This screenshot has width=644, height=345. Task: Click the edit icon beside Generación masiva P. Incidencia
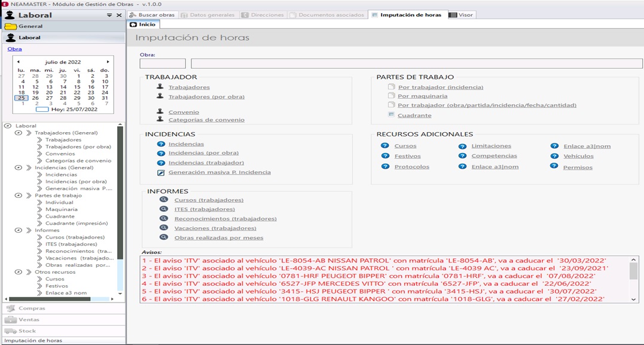[x=160, y=172]
